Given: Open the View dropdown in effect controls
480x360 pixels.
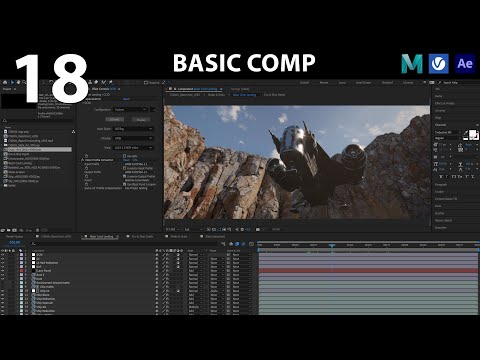Looking at the screenshot, I should pos(133,147).
